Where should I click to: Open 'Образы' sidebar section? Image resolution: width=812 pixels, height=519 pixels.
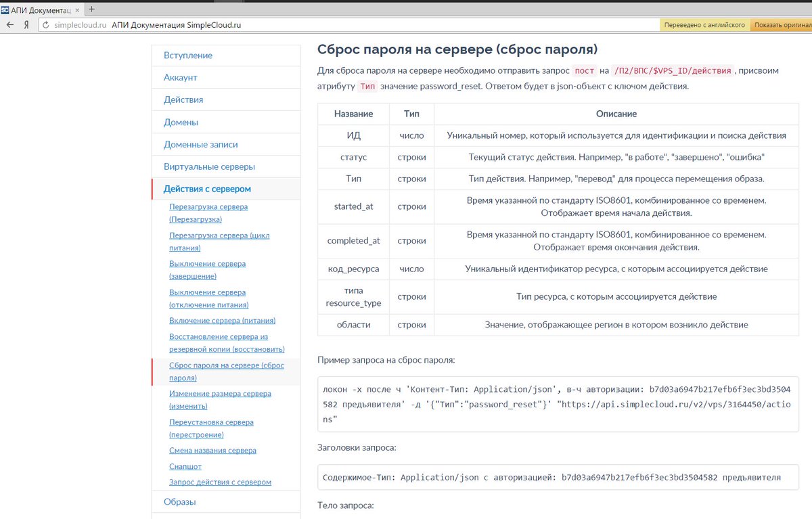click(226, 502)
